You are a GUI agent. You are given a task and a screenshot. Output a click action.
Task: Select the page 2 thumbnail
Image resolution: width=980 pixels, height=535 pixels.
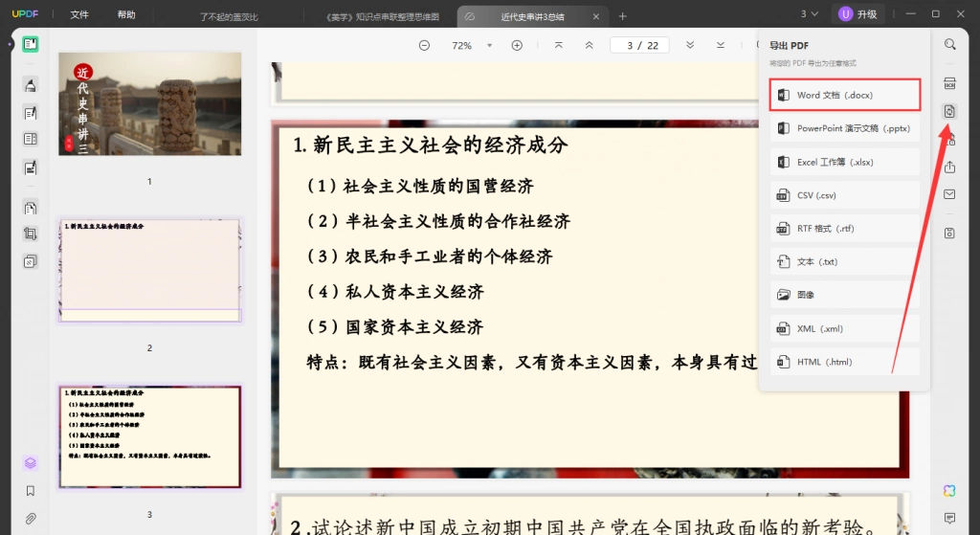(x=150, y=270)
